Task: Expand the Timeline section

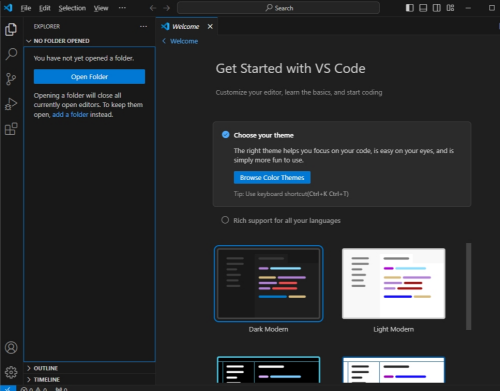Action: click(89, 379)
